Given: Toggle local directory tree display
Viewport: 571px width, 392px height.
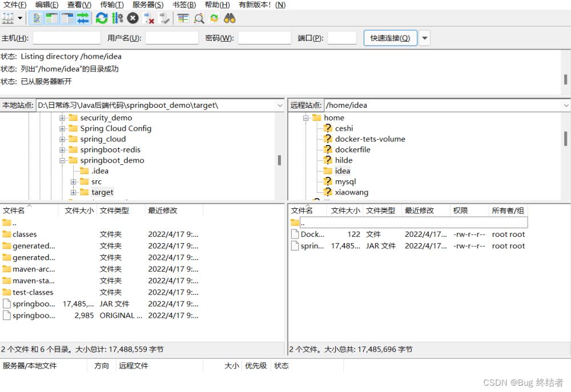Looking at the screenshot, I should pos(52,18).
